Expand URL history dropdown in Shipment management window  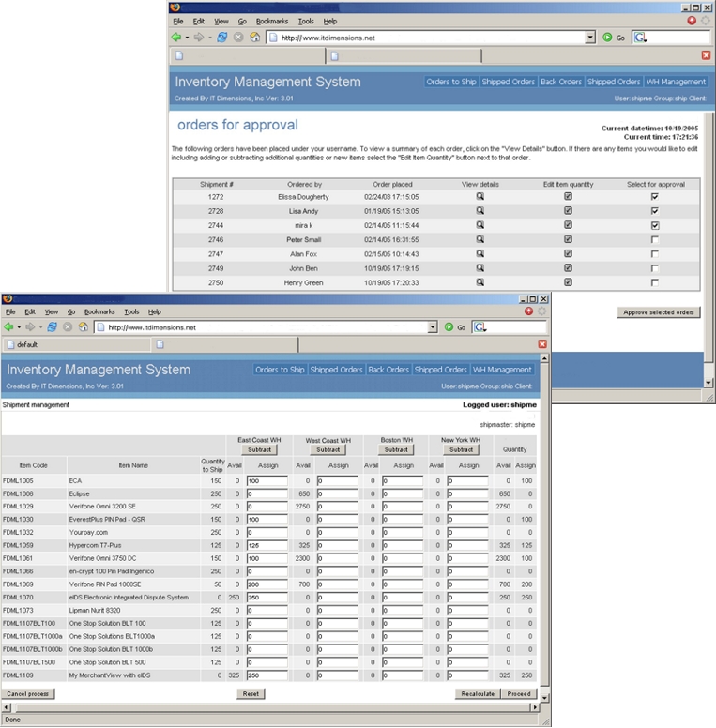coord(433,327)
